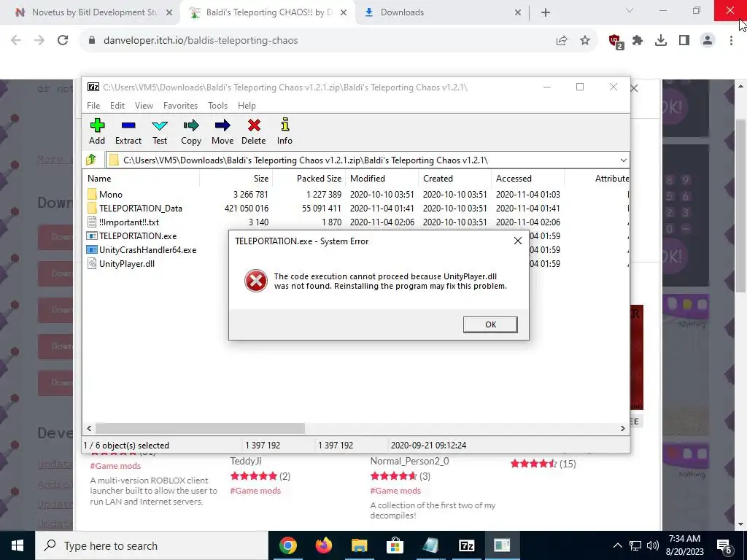Open the Windows Start menu
The image size is (747, 560).
coord(18,545)
